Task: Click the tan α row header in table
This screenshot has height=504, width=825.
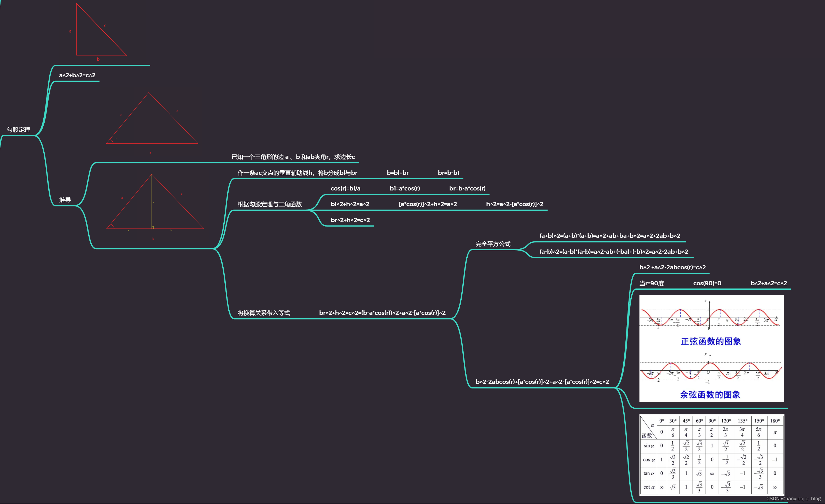Action: pos(649,473)
